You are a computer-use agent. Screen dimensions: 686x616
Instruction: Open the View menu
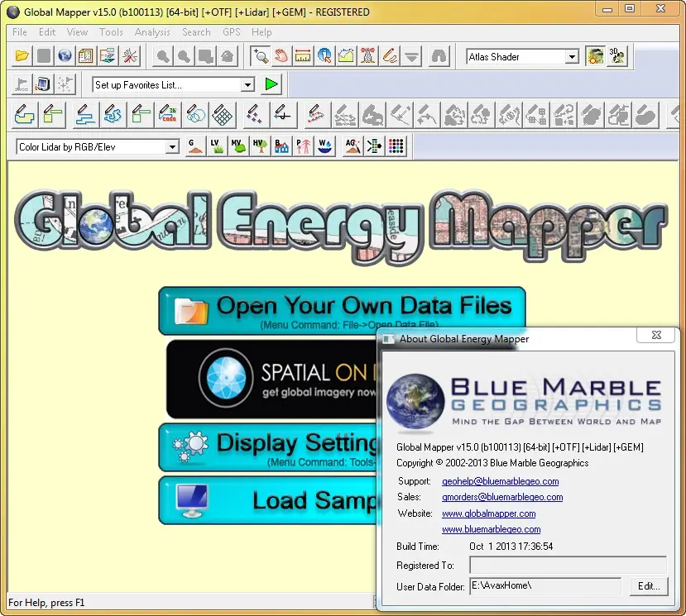[77, 32]
